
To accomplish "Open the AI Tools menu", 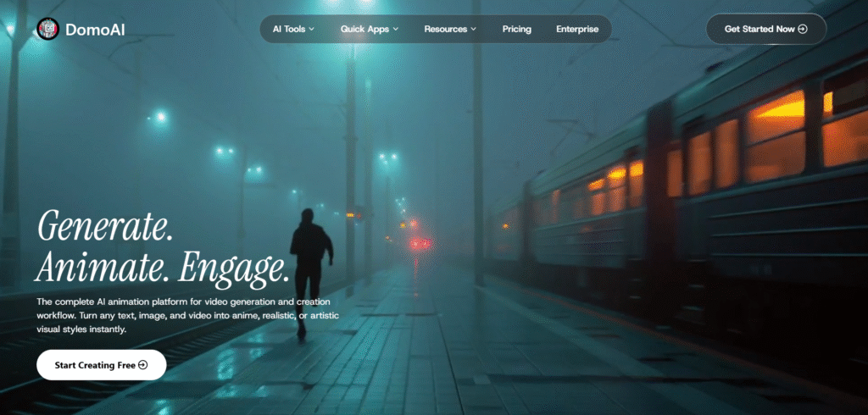I will tap(288, 29).
